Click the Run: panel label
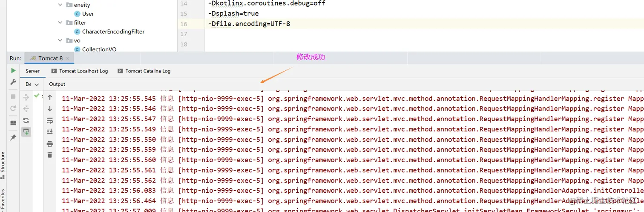 pos(15,58)
